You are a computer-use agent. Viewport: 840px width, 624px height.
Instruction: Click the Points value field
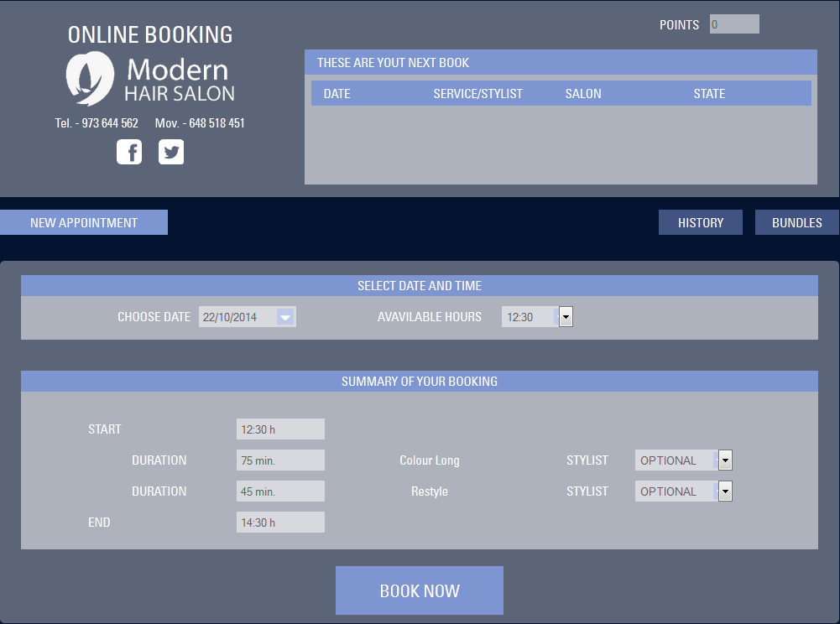point(733,24)
